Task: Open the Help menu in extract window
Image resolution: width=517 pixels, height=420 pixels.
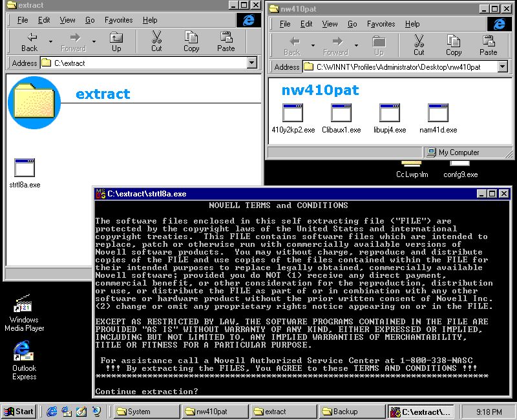Action: click(150, 20)
